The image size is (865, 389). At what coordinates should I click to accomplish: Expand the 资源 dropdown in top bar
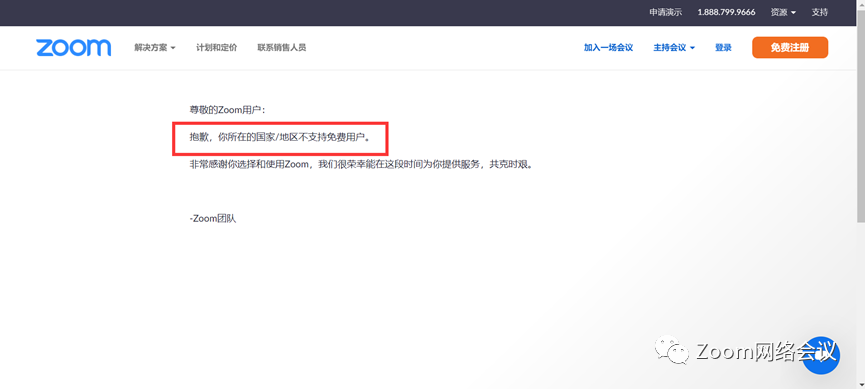(x=783, y=12)
